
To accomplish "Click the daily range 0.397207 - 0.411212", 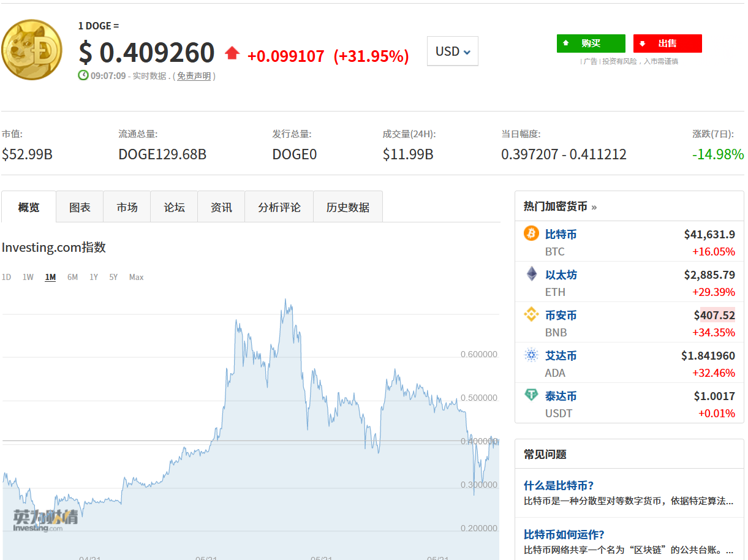I will coord(564,154).
